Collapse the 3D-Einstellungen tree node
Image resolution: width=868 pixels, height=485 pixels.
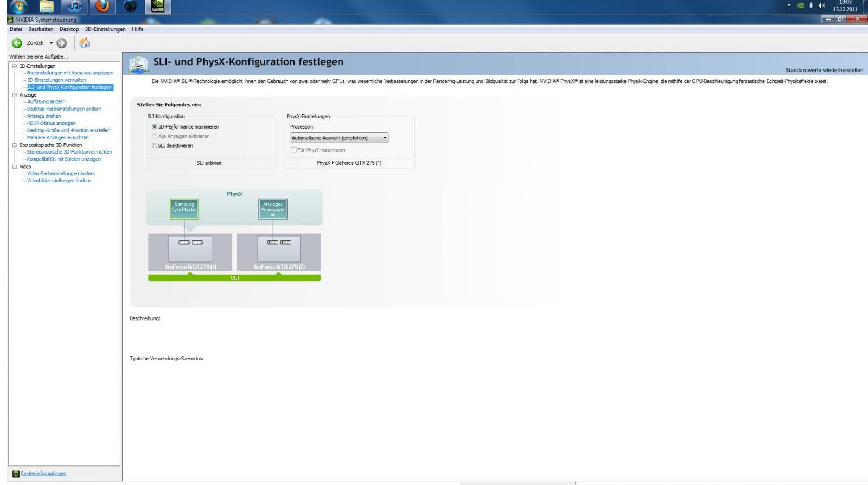point(15,66)
